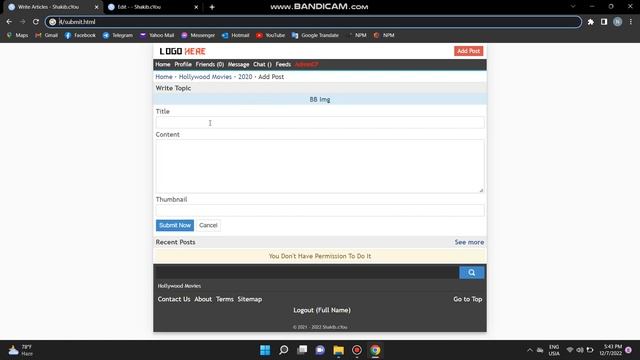Screen dimensions: 640x360
Task: Open the tab search dropdown arrow
Action: pos(573,7)
